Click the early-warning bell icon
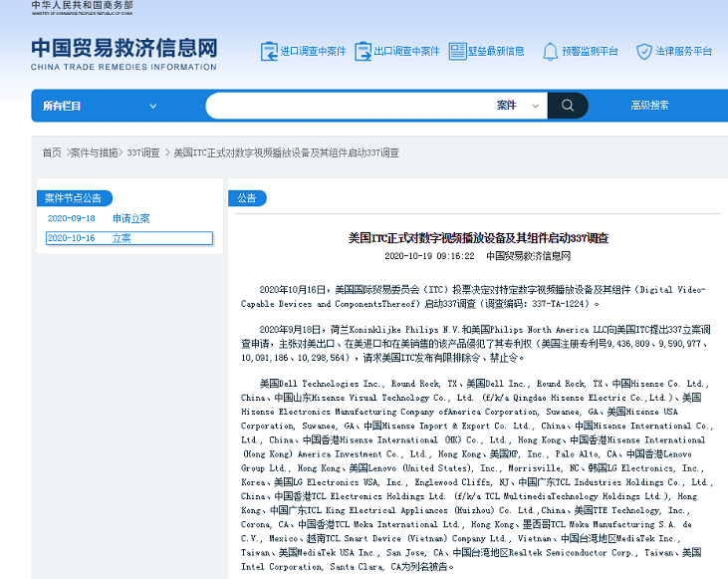This screenshot has height=579, width=728. [550, 51]
